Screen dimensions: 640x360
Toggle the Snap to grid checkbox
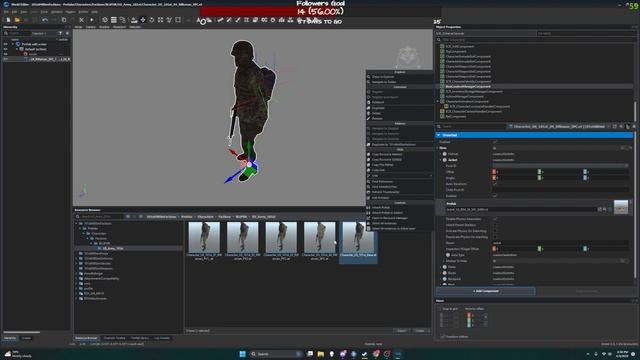[440, 309]
